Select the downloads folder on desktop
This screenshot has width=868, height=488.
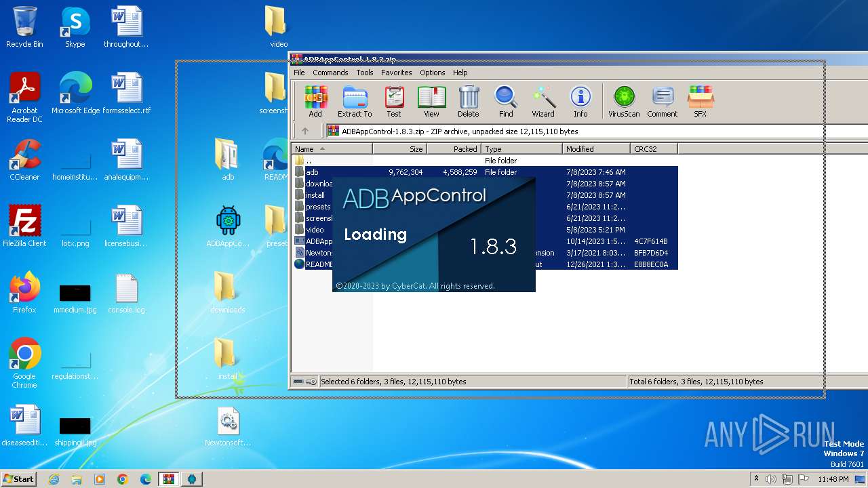[x=228, y=293]
